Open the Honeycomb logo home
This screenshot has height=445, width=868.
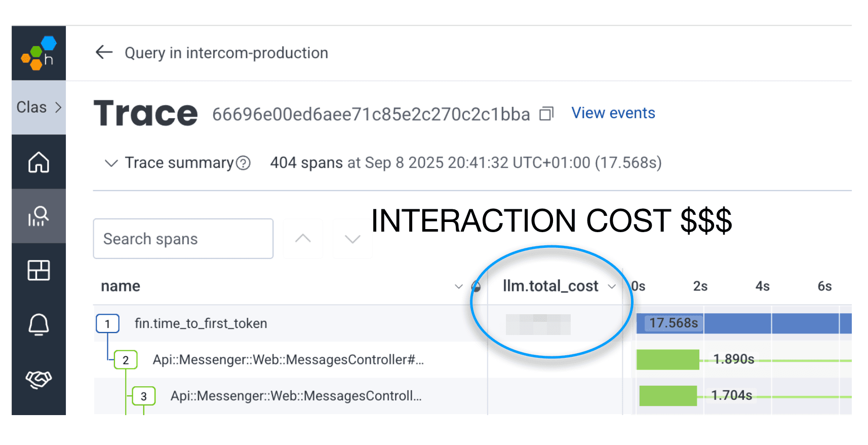click(x=38, y=53)
